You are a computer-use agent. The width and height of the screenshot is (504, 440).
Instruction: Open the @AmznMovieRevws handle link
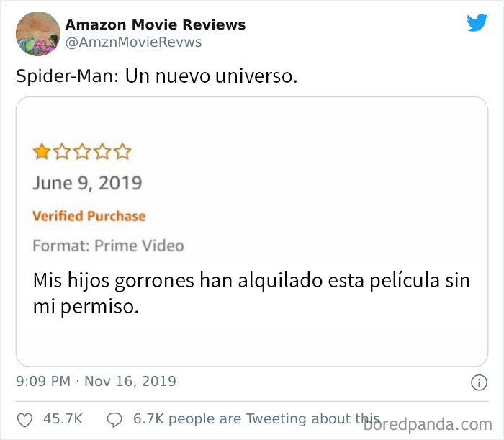pos(133,42)
